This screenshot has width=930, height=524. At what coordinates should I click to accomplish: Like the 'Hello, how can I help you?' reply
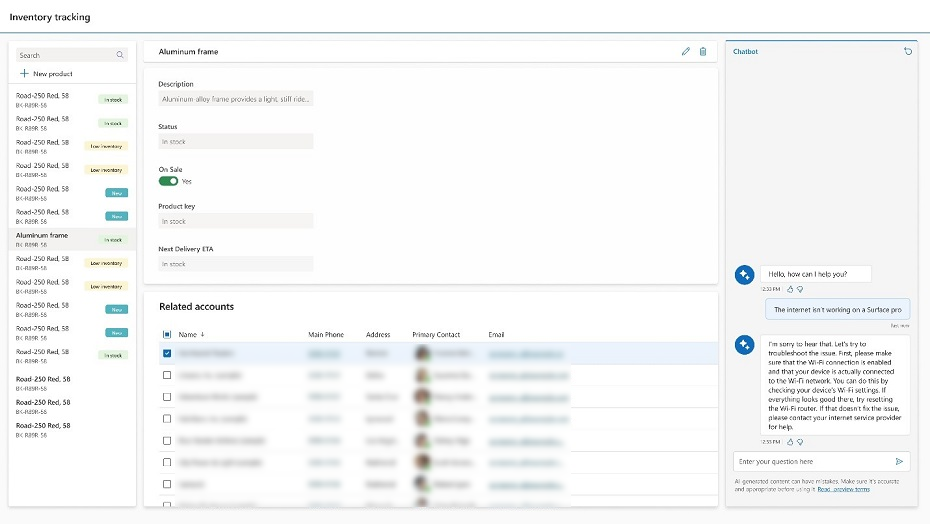coord(790,290)
